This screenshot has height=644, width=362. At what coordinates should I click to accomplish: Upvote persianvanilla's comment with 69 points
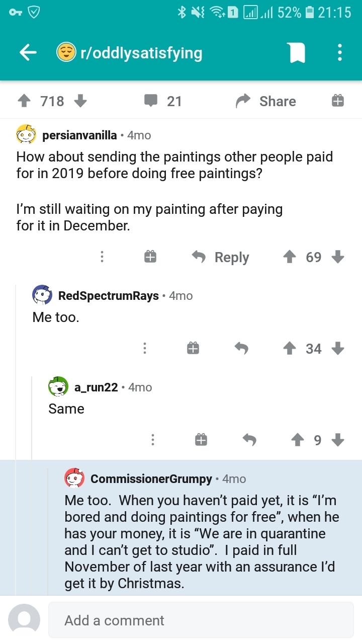(x=289, y=257)
